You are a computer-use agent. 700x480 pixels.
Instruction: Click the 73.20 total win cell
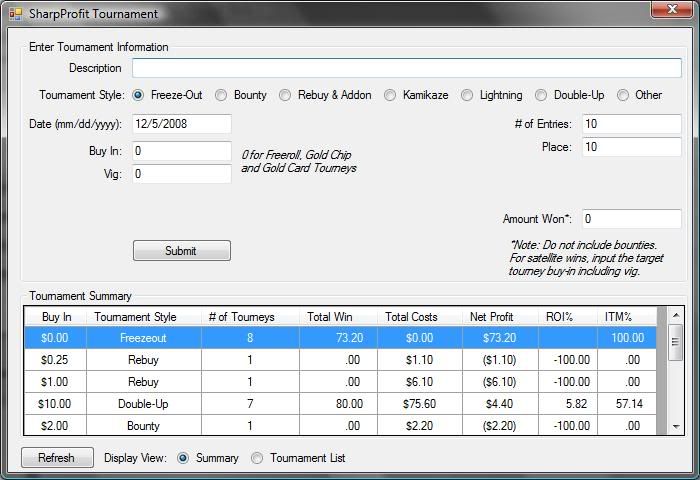pyautogui.click(x=338, y=338)
